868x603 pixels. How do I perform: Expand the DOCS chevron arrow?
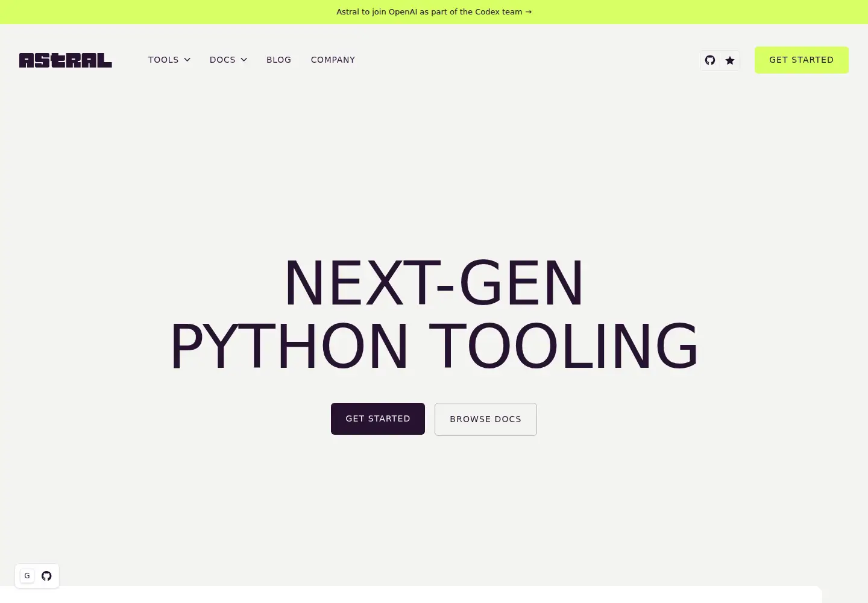point(244,60)
